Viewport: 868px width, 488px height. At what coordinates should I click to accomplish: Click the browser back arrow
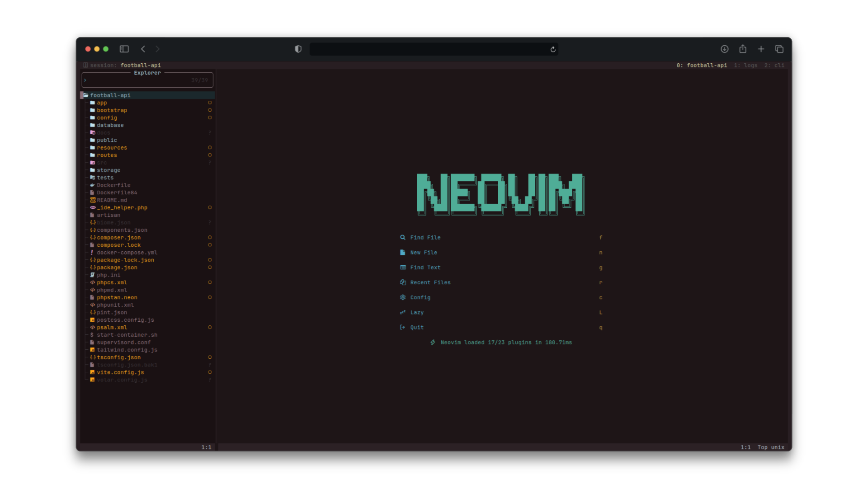(143, 49)
